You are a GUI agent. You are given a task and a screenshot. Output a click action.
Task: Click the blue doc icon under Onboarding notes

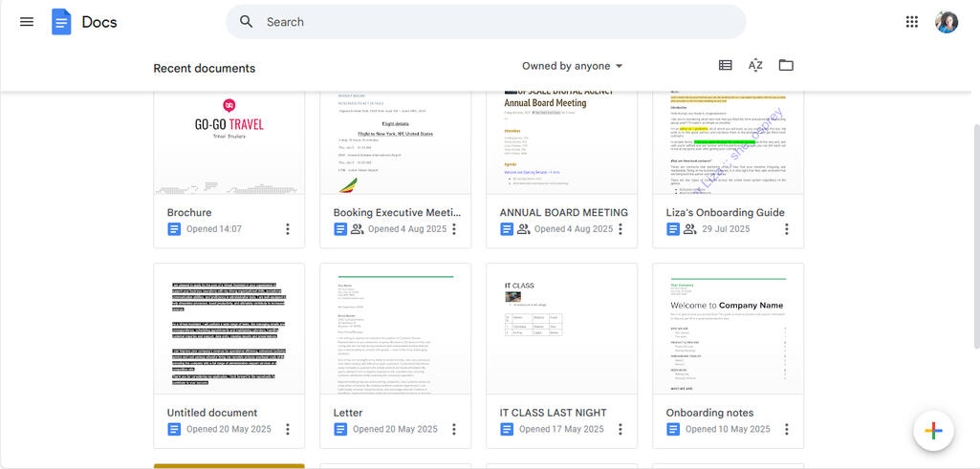[x=672, y=429]
